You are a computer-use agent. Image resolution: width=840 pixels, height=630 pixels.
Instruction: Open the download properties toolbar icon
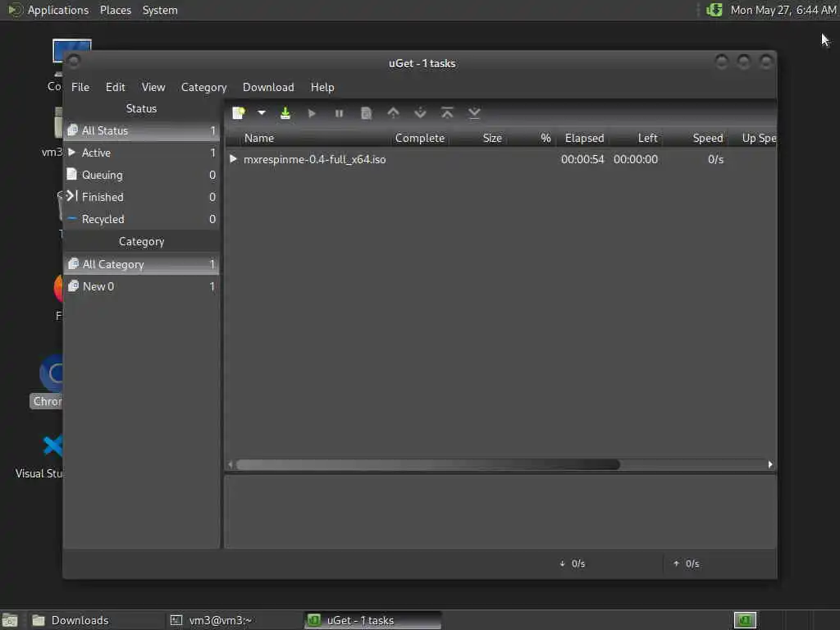click(366, 113)
